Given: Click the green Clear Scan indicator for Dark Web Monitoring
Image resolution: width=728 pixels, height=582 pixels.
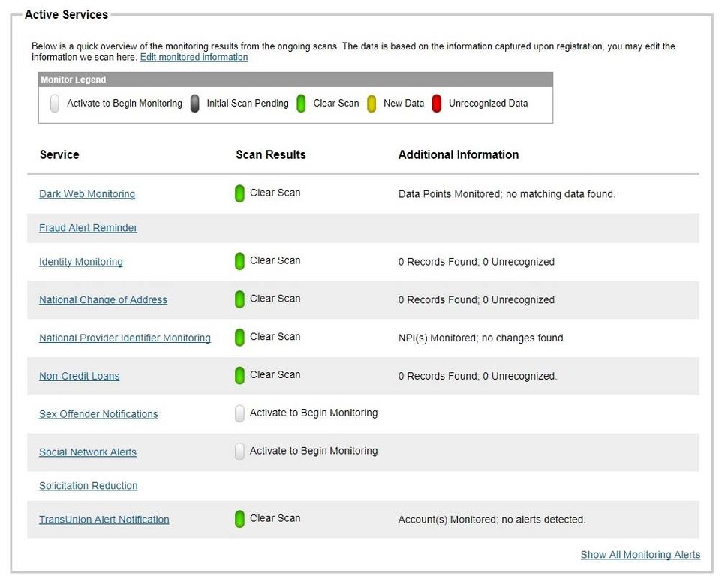Looking at the screenshot, I should coord(239,193).
